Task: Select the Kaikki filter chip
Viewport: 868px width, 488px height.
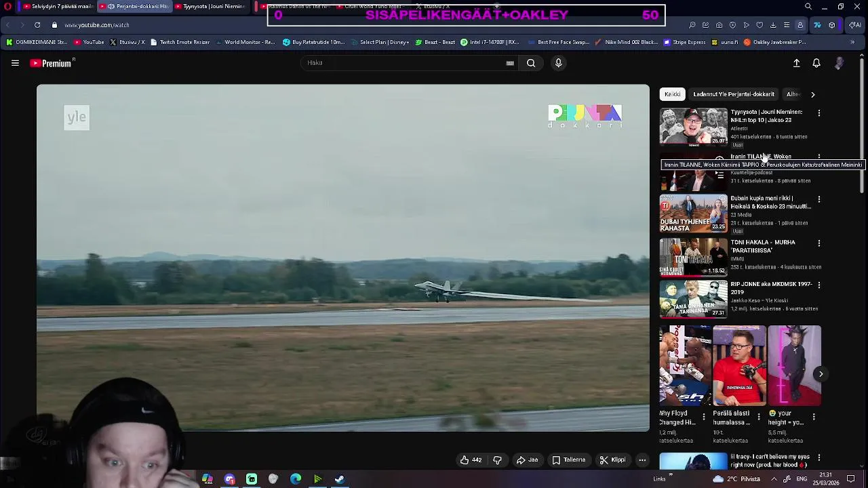Action: click(x=672, y=94)
